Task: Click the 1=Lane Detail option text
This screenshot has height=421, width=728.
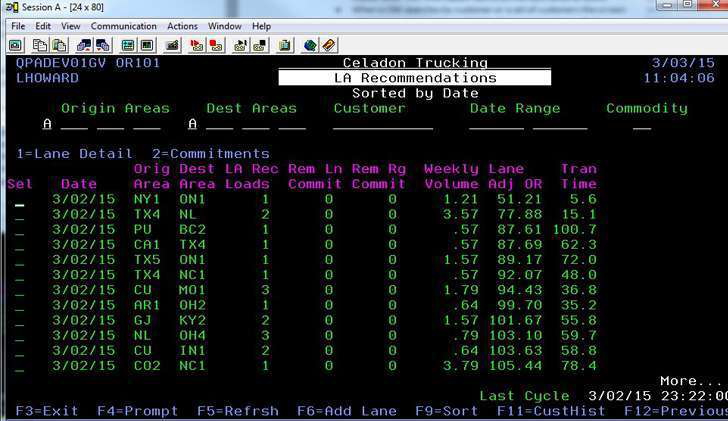Action: [74, 154]
